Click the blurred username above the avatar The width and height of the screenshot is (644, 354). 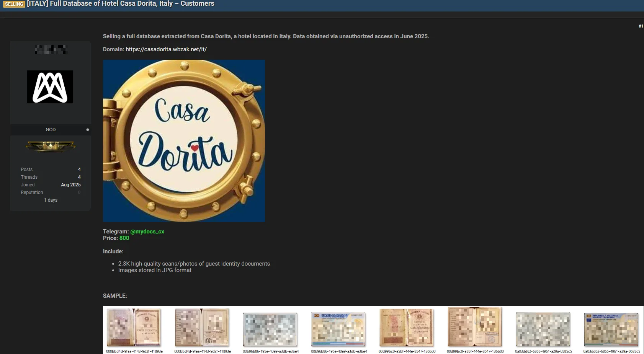[x=51, y=49]
